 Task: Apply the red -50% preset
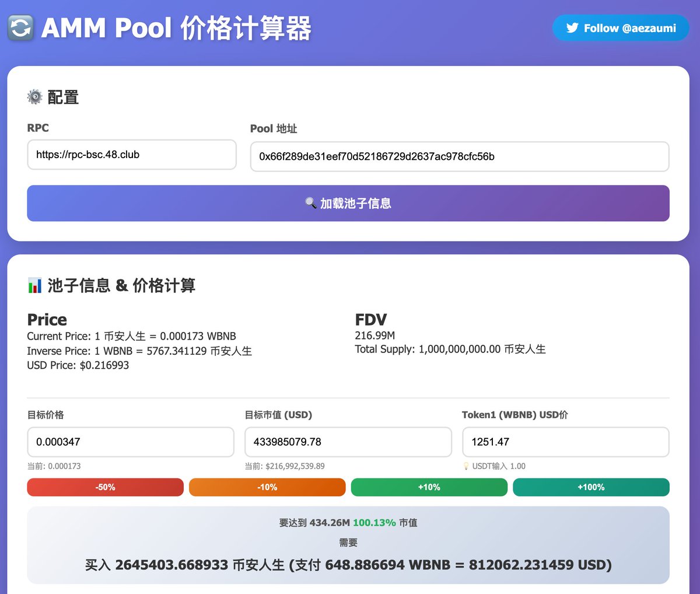[x=105, y=487]
